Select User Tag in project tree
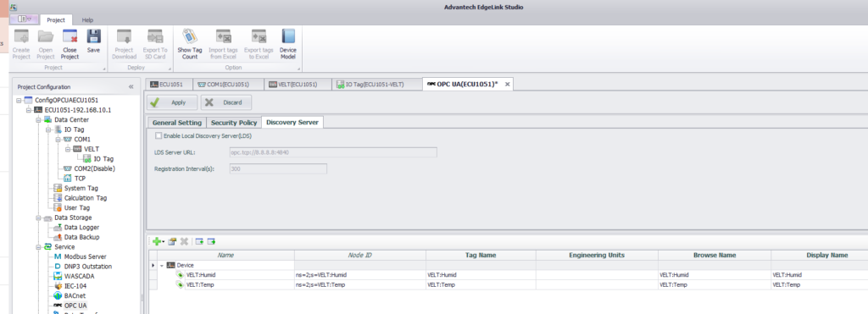The height and width of the screenshot is (314, 868). coord(77,208)
